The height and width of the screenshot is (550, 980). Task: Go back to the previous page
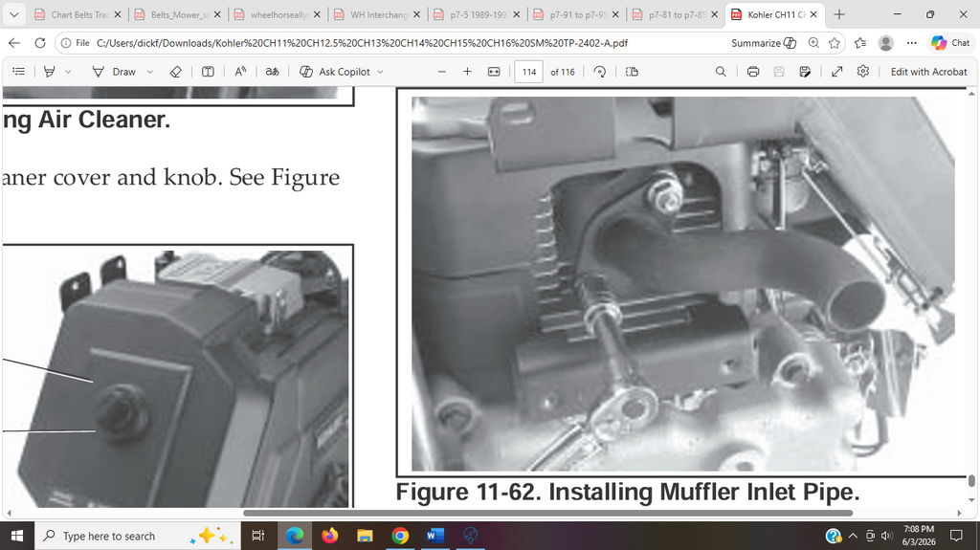tap(14, 43)
